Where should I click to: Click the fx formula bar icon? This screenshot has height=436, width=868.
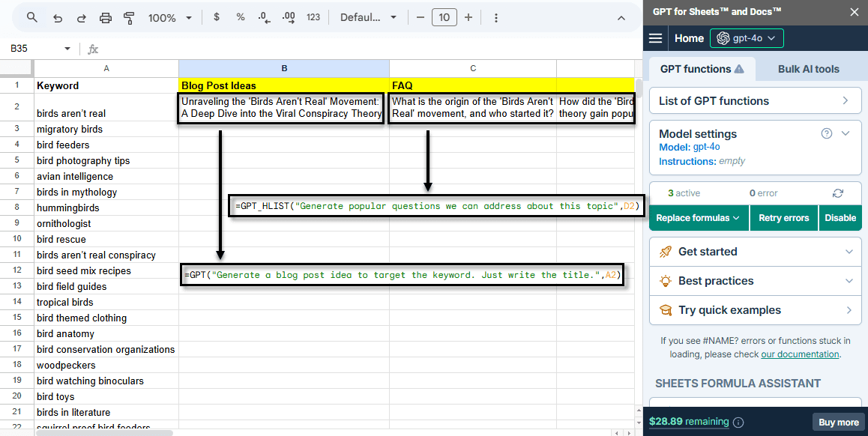93,49
